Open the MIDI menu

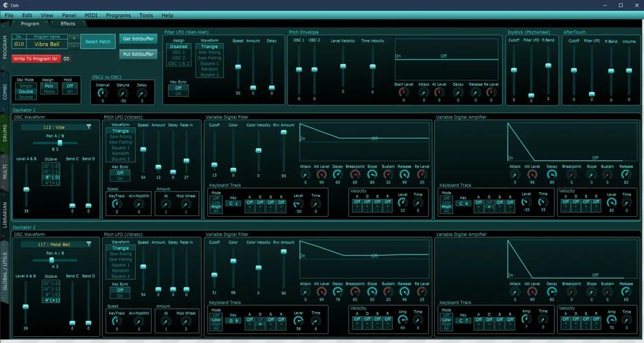[x=91, y=15]
